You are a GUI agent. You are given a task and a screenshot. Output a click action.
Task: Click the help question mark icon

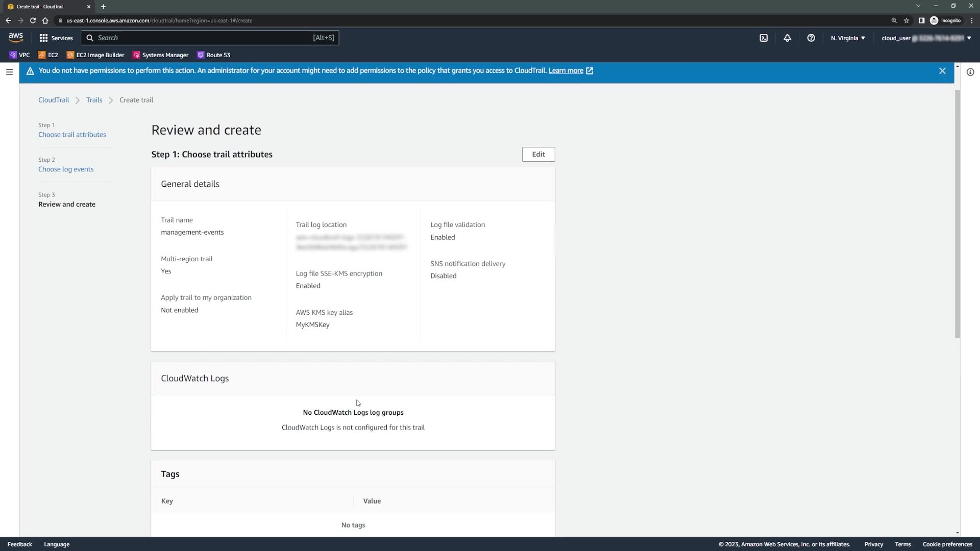tap(811, 38)
